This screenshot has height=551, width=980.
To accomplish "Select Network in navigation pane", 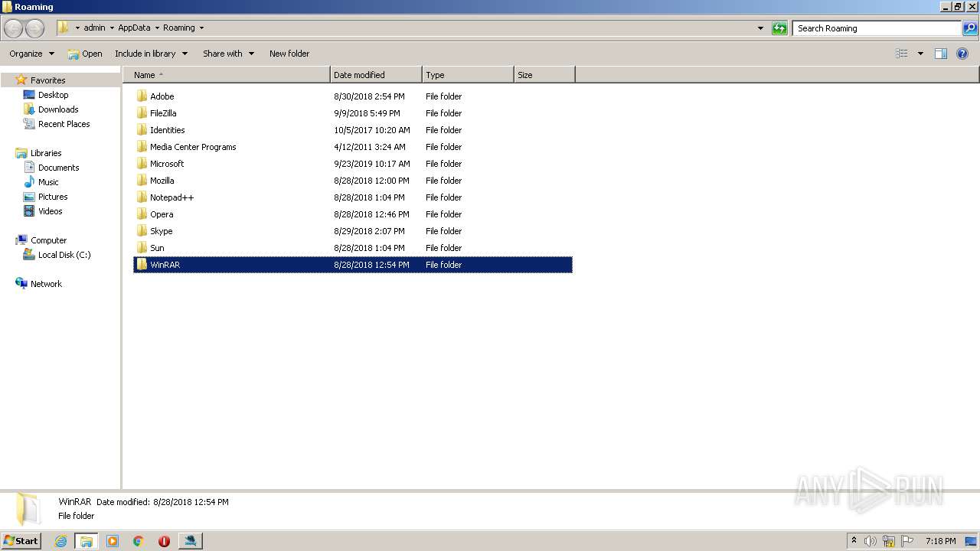I will pos(46,284).
